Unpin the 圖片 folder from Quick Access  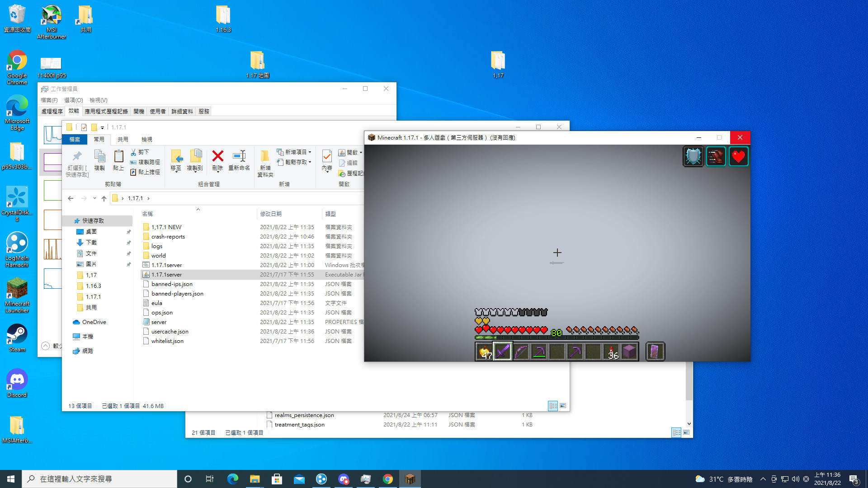point(129,264)
